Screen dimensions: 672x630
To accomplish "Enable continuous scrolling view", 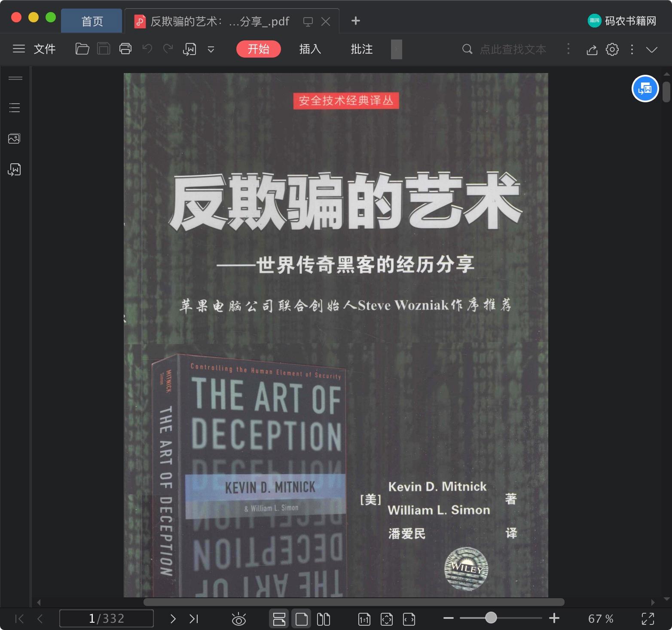I will [279, 619].
